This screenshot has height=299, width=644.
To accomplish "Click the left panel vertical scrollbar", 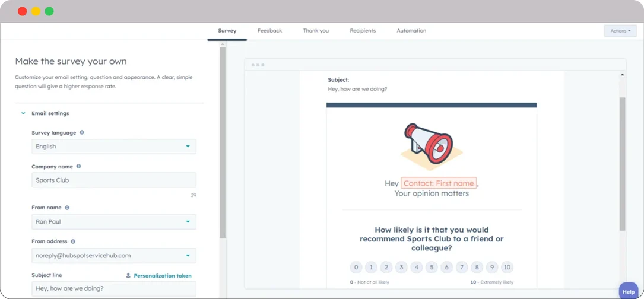I will pos(222,143).
